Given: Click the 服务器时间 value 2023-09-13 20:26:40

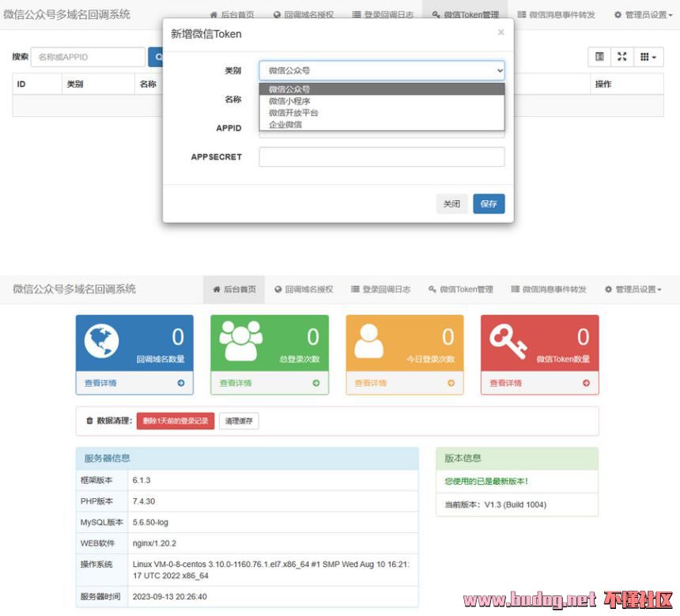Looking at the screenshot, I should 170,597.
